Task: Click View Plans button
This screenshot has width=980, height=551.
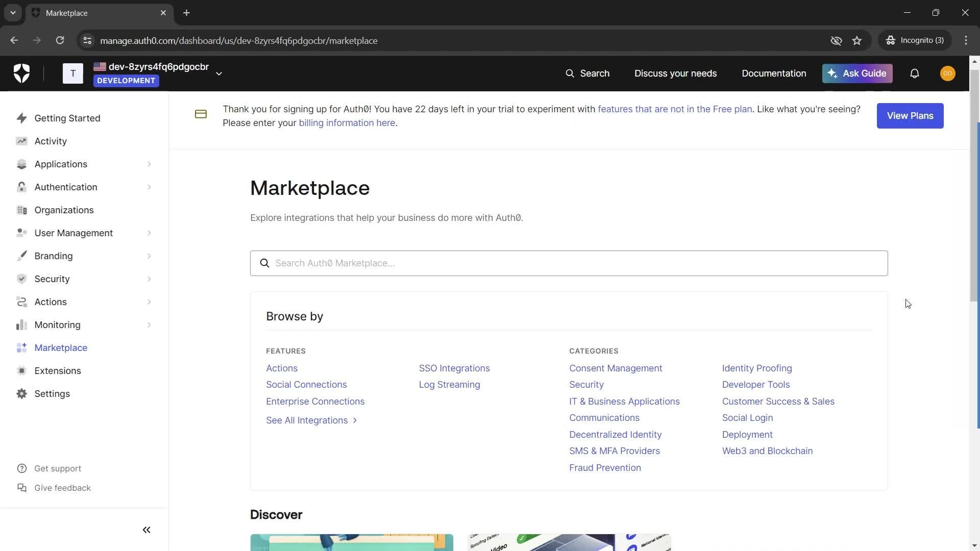Action: point(910,116)
